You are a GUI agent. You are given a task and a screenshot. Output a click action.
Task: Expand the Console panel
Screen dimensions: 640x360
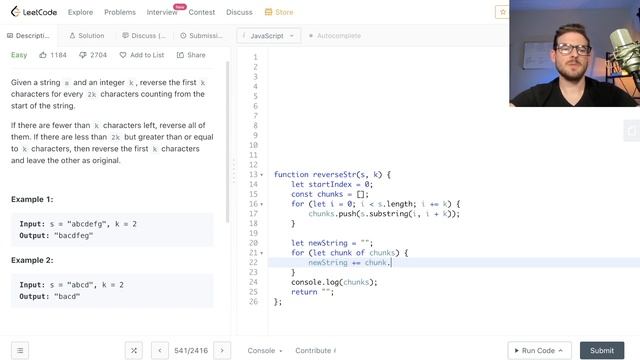264,350
